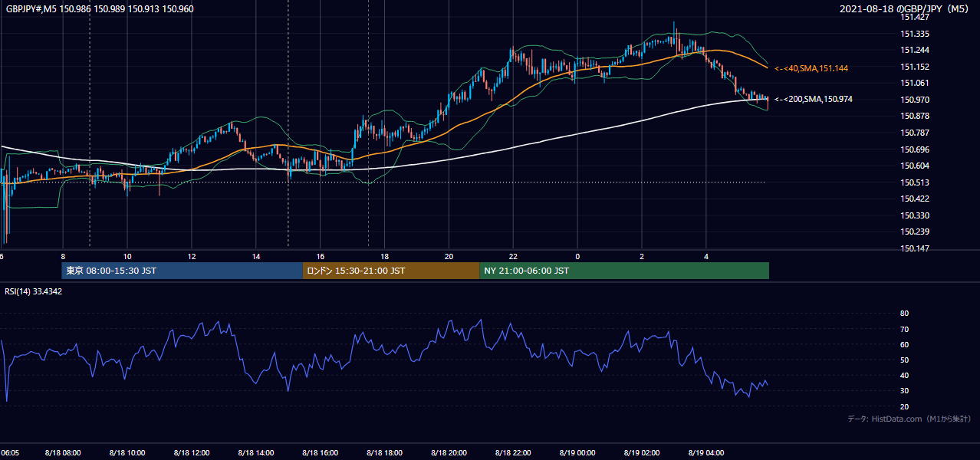Click the 8/18 22:00 time label
980x460 pixels.
click(x=514, y=453)
